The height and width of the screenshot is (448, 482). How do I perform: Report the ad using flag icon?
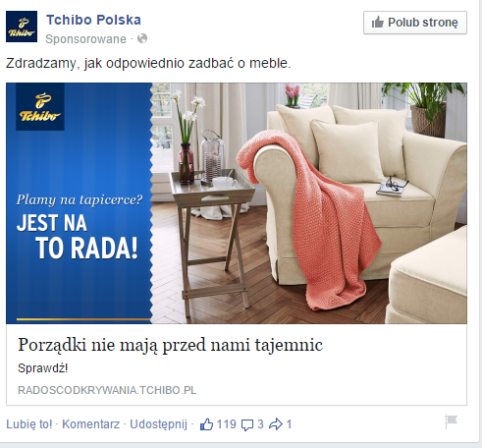point(451,420)
